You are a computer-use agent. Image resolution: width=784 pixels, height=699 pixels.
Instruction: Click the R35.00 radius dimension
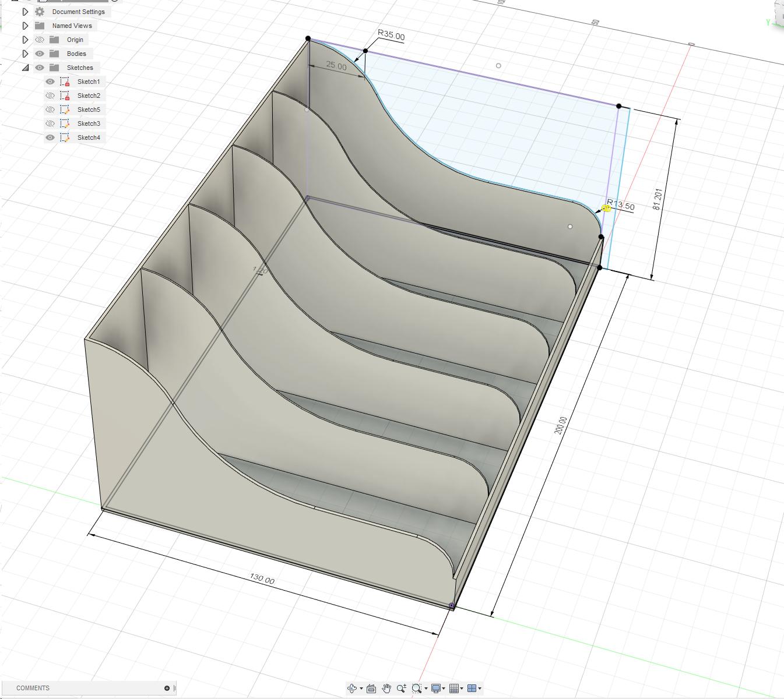[391, 36]
